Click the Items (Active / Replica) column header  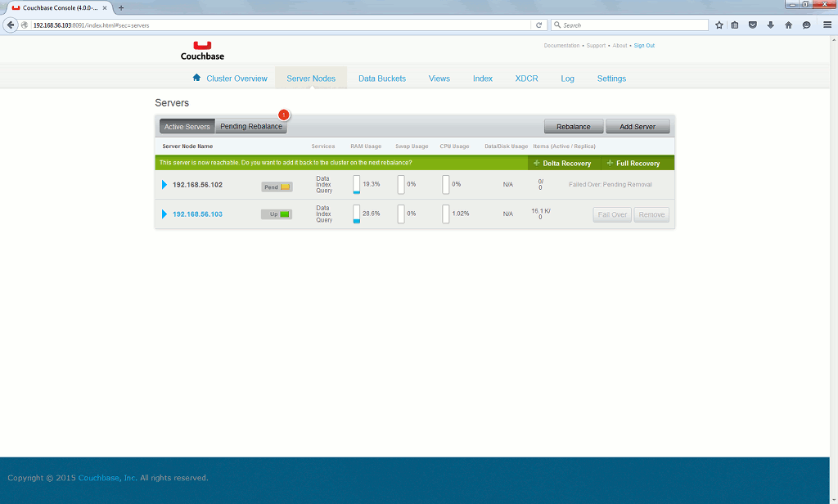coord(565,146)
